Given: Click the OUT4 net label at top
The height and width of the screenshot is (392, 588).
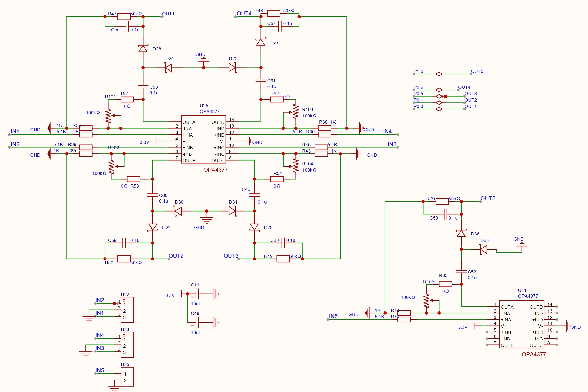Looking at the screenshot, I should [x=244, y=14].
